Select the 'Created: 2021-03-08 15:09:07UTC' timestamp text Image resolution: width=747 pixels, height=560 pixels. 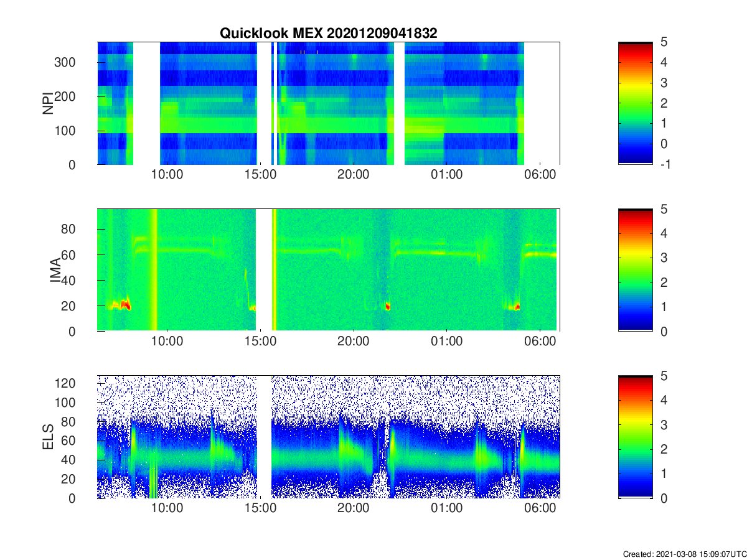point(684,554)
